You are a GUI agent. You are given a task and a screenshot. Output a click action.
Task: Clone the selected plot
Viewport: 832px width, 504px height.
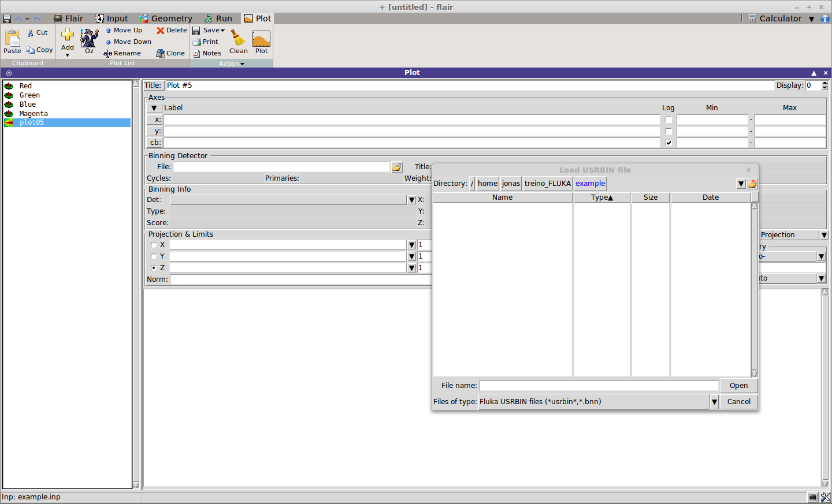(x=170, y=53)
